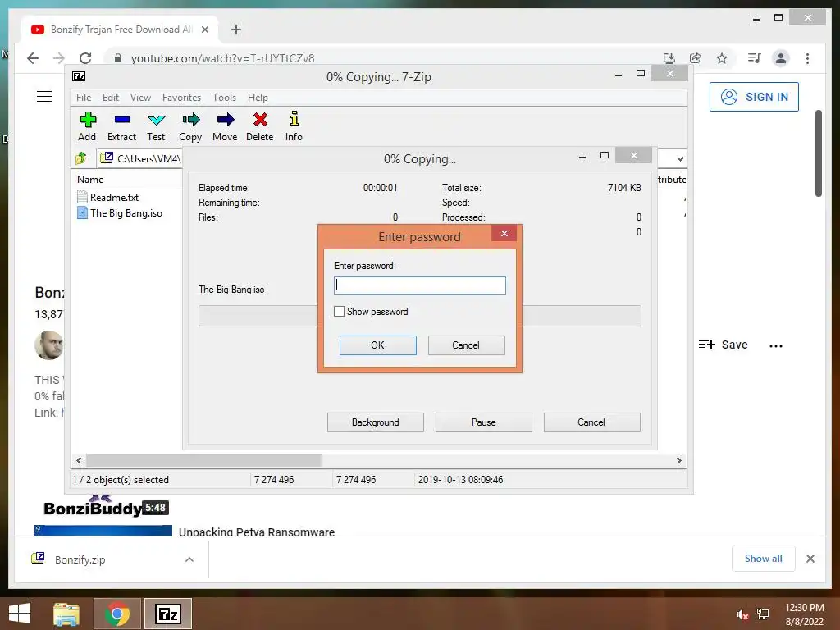Click the 7-Zip taskbar icon
This screenshot has height=630, width=840.
click(168, 614)
